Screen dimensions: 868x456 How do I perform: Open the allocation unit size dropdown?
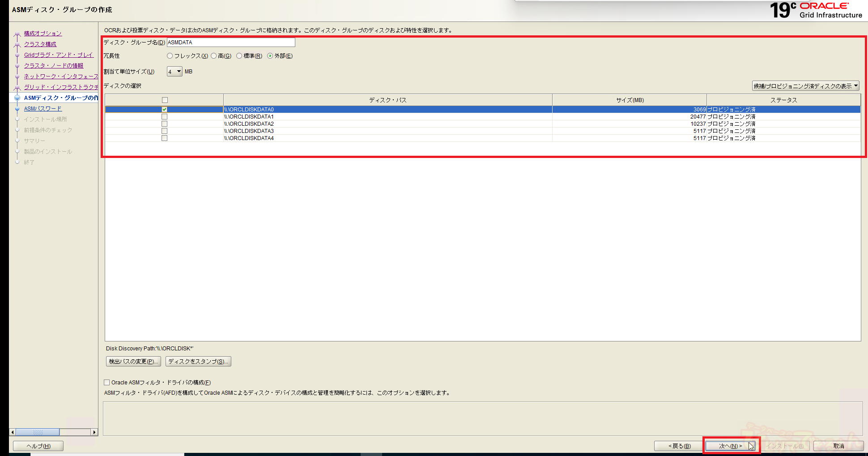[174, 72]
